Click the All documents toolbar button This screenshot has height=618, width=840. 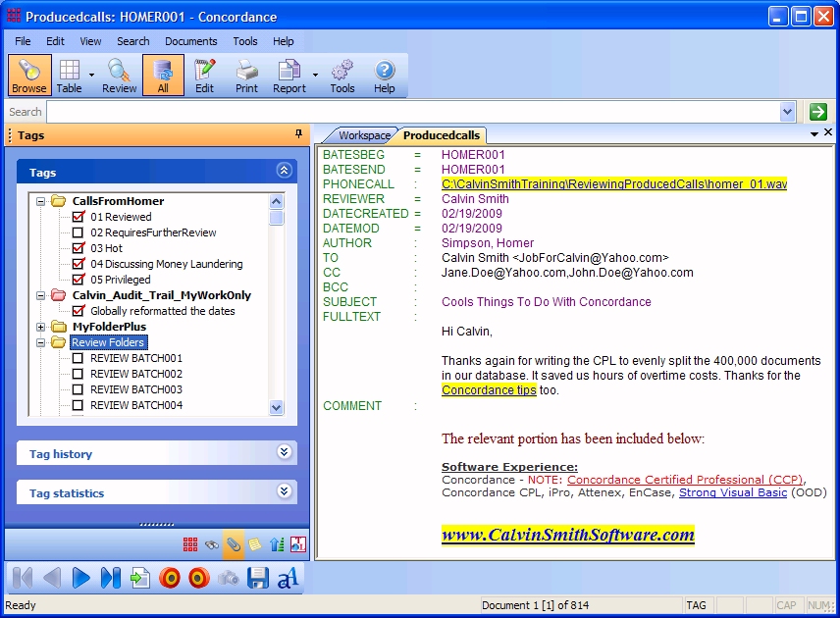point(163,76)
